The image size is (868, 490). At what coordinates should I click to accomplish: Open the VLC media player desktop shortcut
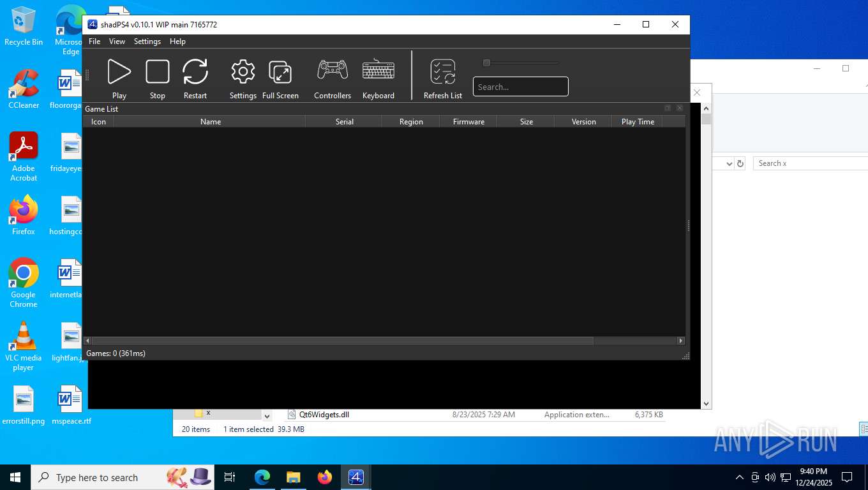click(x=24, y=346)
